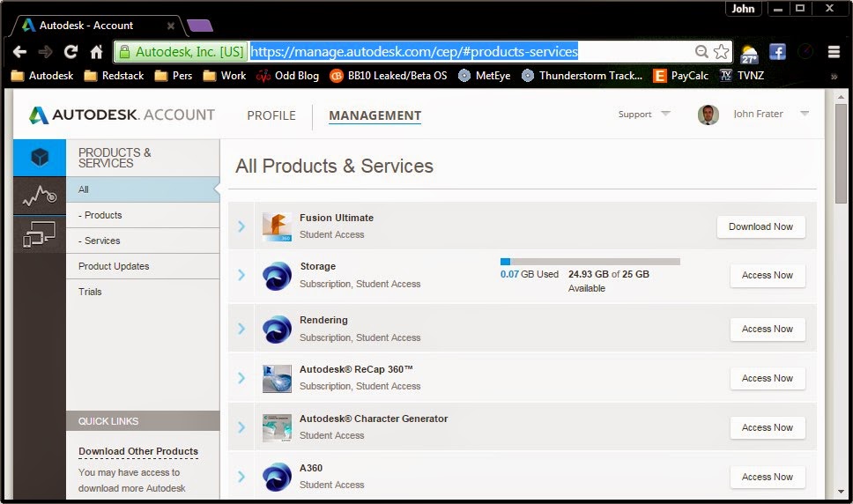Show more bookmarks with the overflow chevron

[x=834, y=76]
